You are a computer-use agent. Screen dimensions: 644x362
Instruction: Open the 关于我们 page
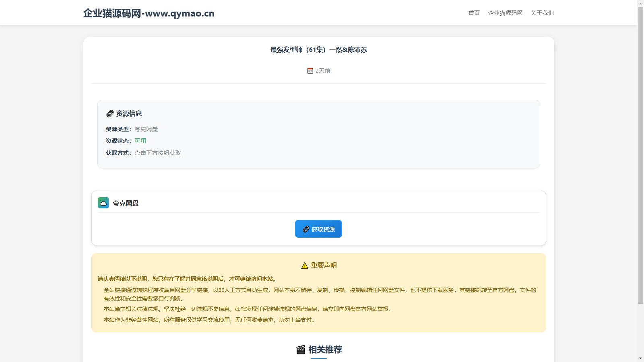542,13
